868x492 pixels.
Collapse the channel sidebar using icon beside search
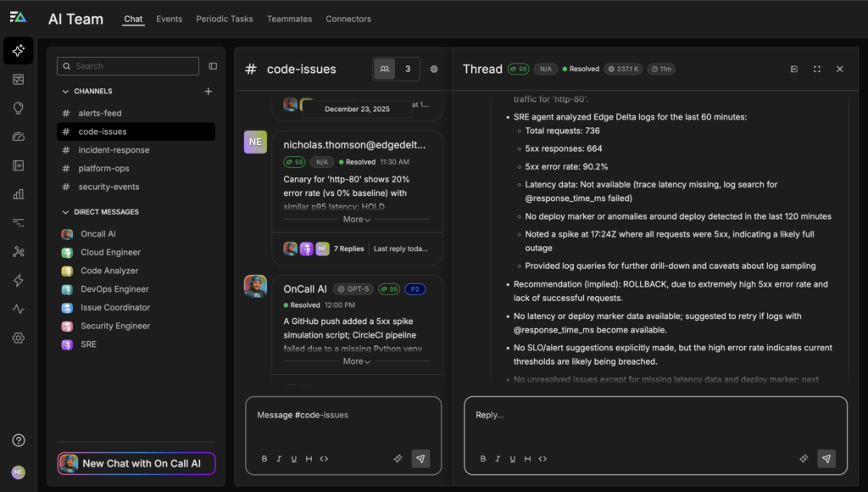point(213,66)
